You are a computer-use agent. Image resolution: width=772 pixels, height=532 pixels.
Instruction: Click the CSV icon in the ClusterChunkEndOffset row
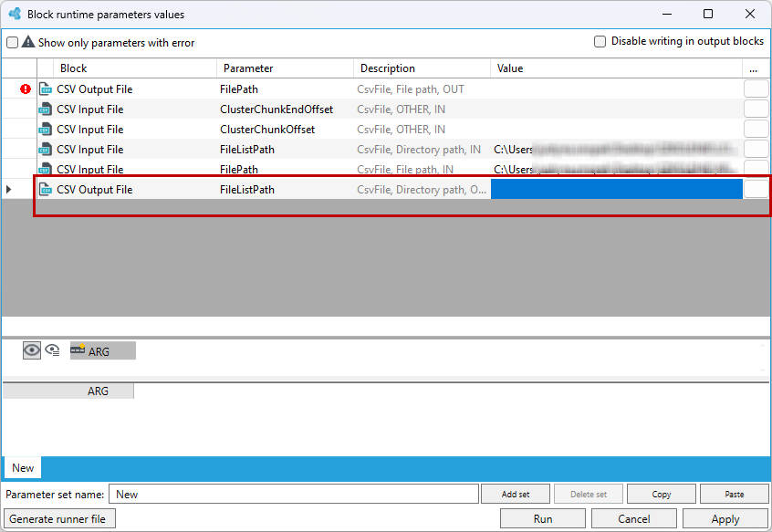point(46,110)
